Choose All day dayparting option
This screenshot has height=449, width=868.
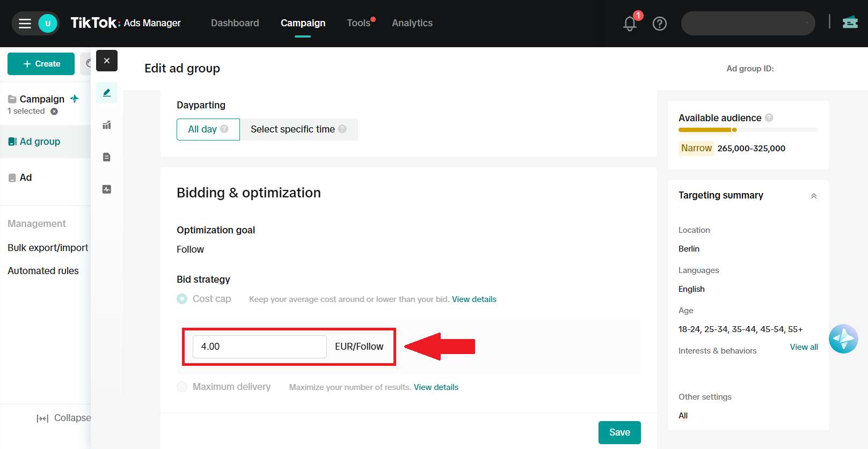pyautogui.click(x=208, y=129)
